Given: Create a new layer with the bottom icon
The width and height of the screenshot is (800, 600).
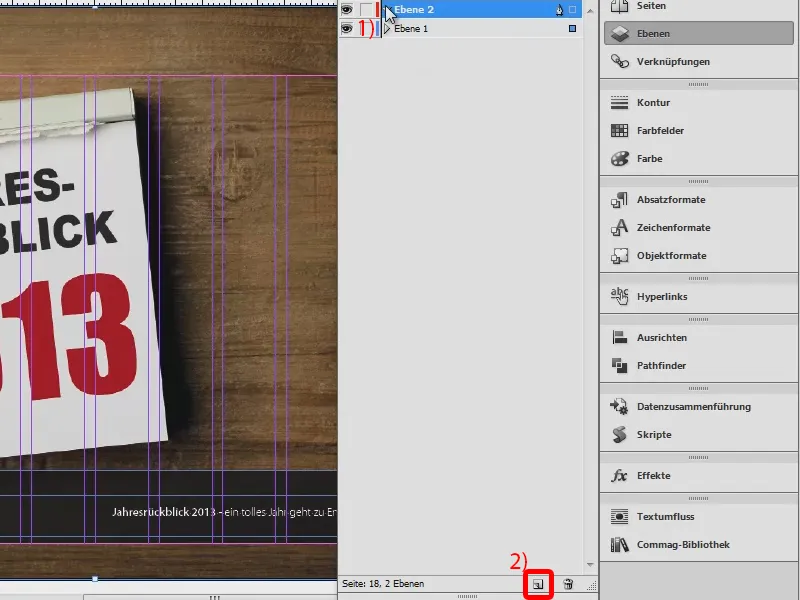Looking at the screenshot, I should 538,584.
